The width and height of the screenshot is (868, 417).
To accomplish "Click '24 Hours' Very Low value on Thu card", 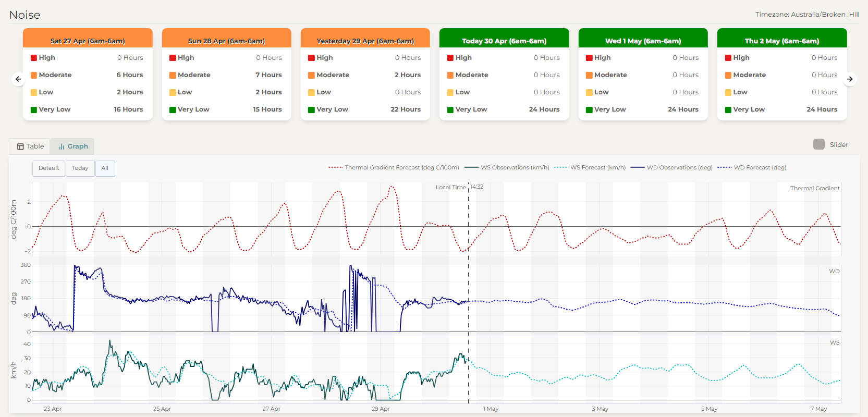I will pos(822,109).
